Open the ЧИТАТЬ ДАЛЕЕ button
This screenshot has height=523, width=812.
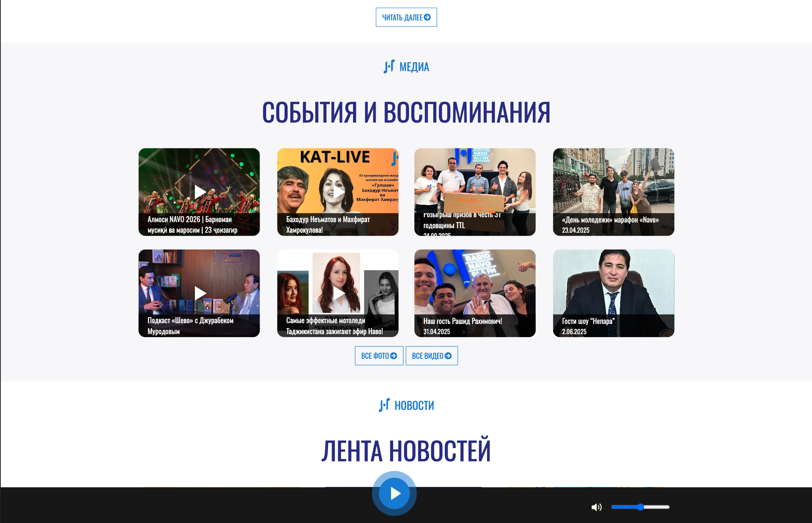click(x=406, y=17)
